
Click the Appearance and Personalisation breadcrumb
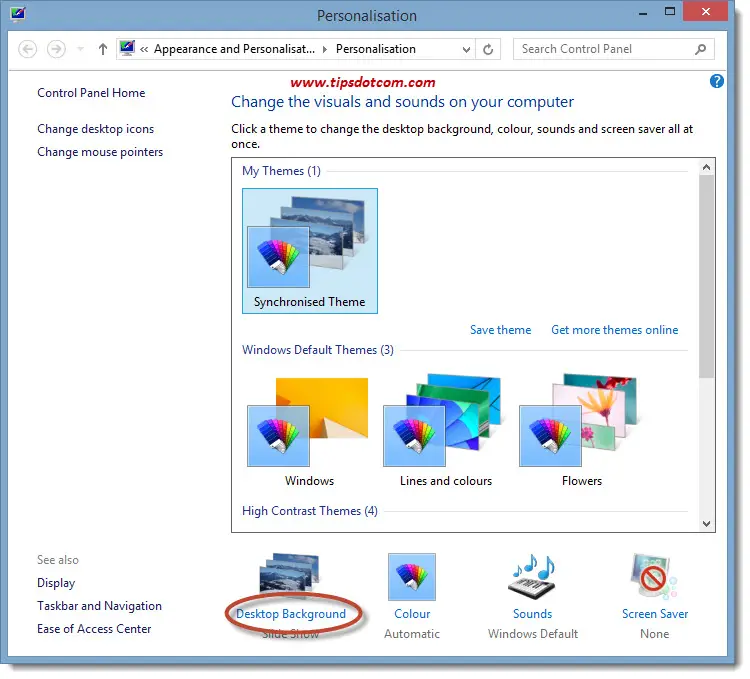pyautogui.click(x=234, y=49)
